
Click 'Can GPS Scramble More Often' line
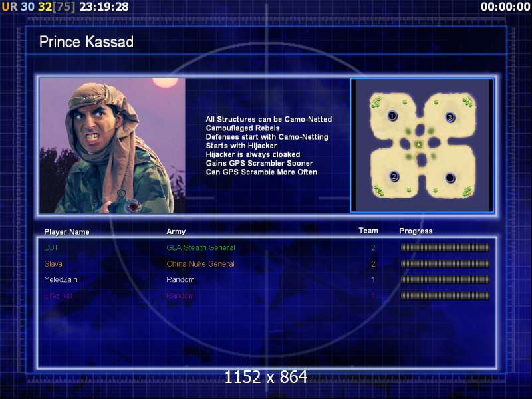click(261, 172)
